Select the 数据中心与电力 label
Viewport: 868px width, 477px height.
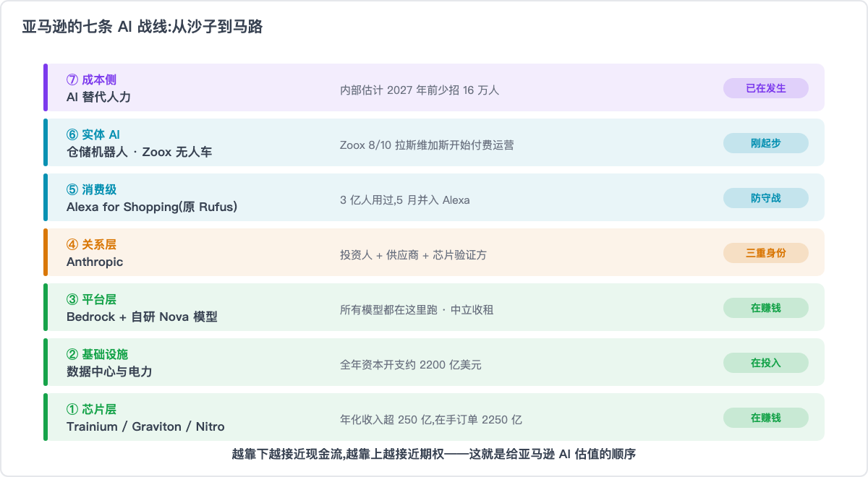(x=109, y=371)
